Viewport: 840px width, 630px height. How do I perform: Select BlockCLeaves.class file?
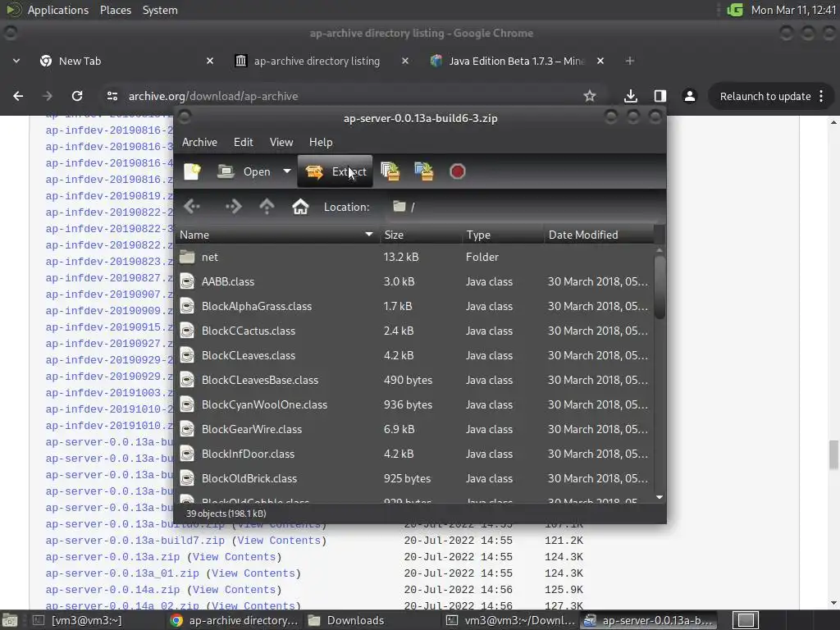tap(414, 356)
